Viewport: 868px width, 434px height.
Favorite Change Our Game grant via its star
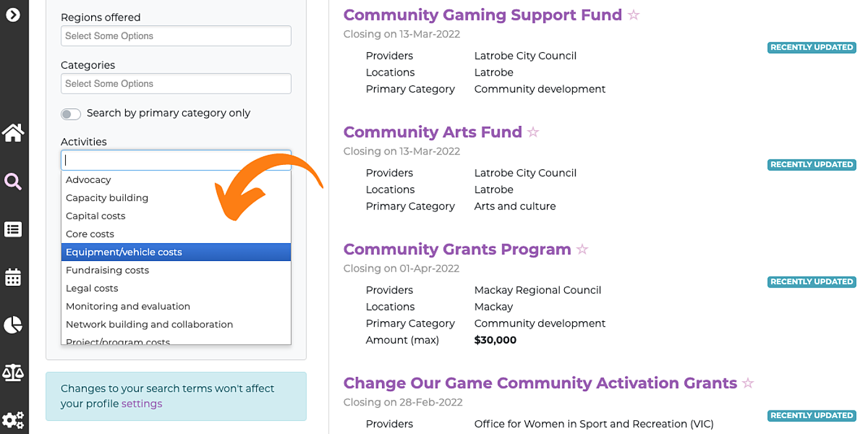pyautogui.click(x=748, y=383)
